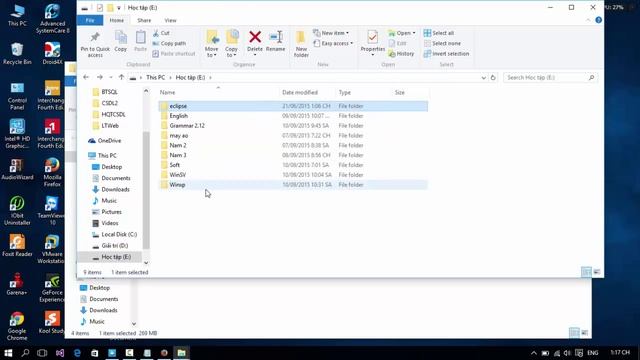Image resolution: width=640 pixels, height=360 pixels.
Task: Select the eclipse folder
Action: click(x=293, y=106)
